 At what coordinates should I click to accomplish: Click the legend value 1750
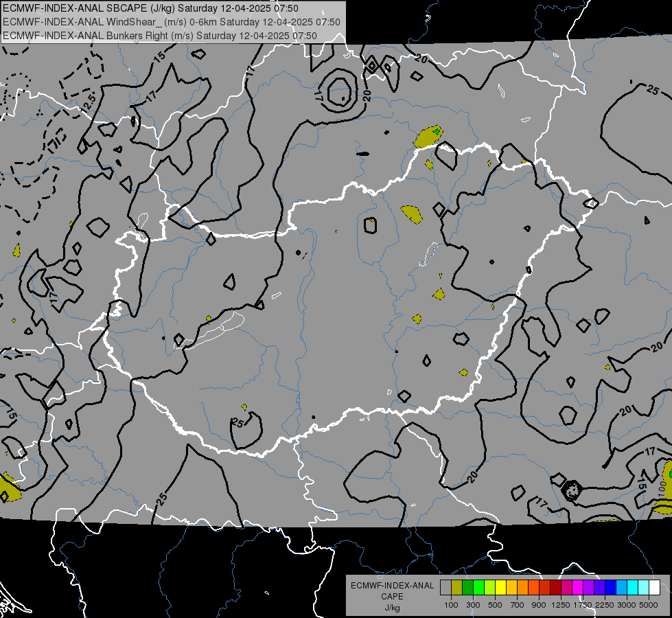[583, 605]
